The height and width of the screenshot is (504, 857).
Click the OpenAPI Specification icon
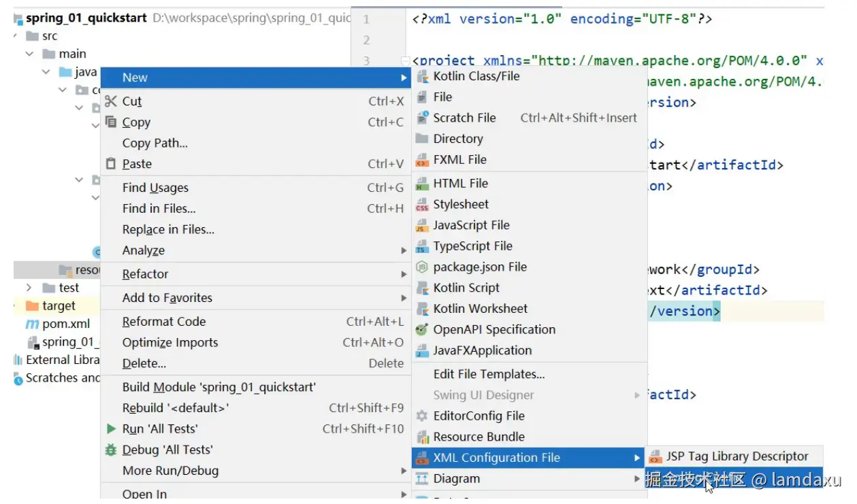coord(422,330)
